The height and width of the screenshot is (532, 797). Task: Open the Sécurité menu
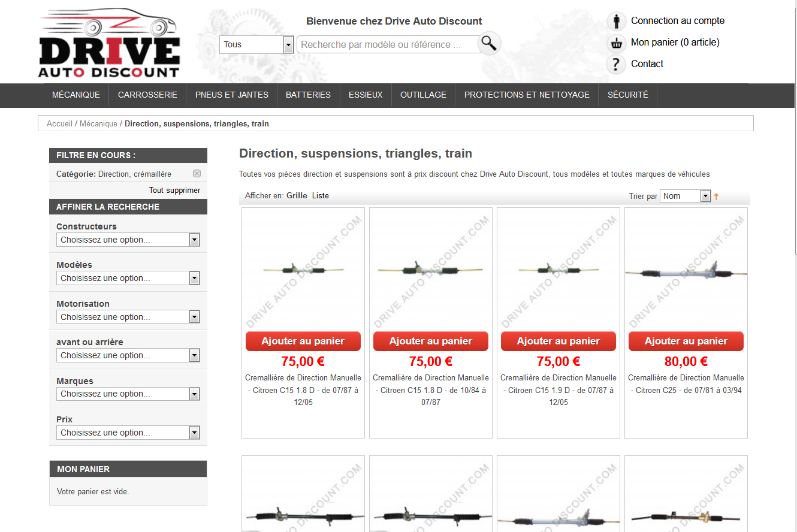click(x=628, y=95)
